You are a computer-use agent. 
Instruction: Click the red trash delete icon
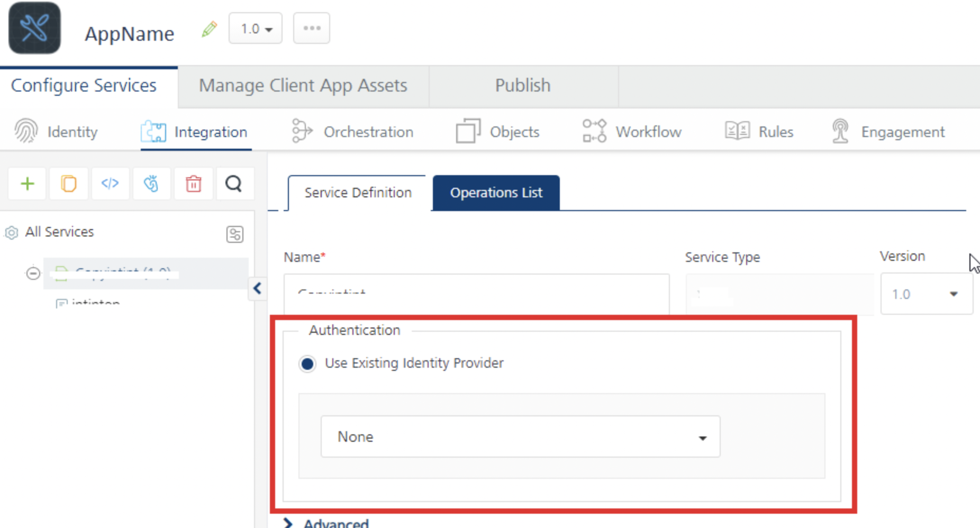[x=193, y=184]
